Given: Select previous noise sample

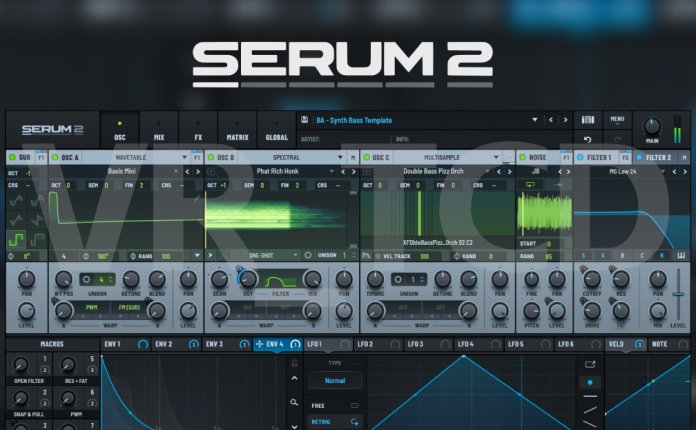Looking at the screenshot, I should coord(560,171).
